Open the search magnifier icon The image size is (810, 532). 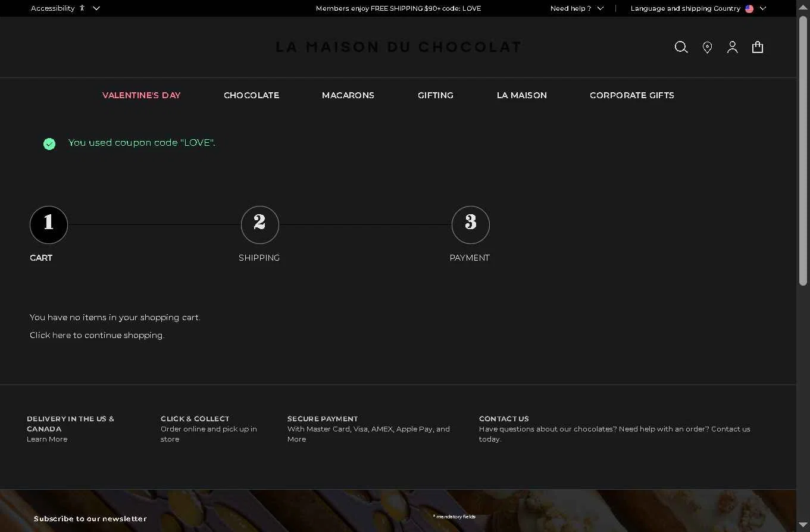point(681,48)
